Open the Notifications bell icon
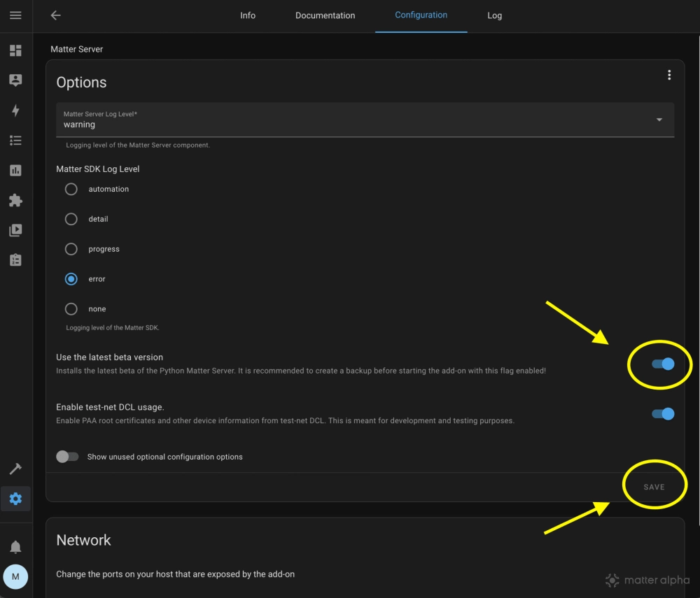Screen dimensions: 700x598 click(15, 547)
